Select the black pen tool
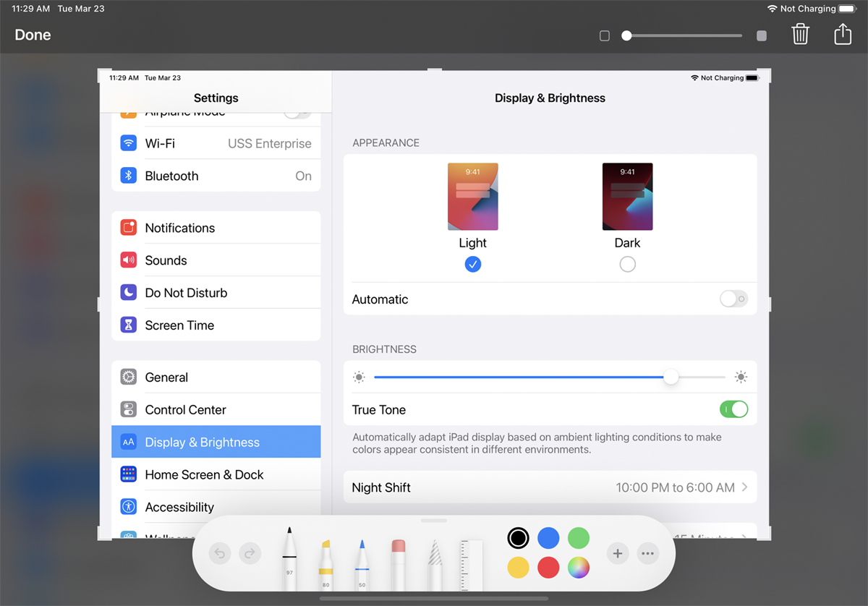This screenshot has width=868, height=606. [x=289, y=559]
